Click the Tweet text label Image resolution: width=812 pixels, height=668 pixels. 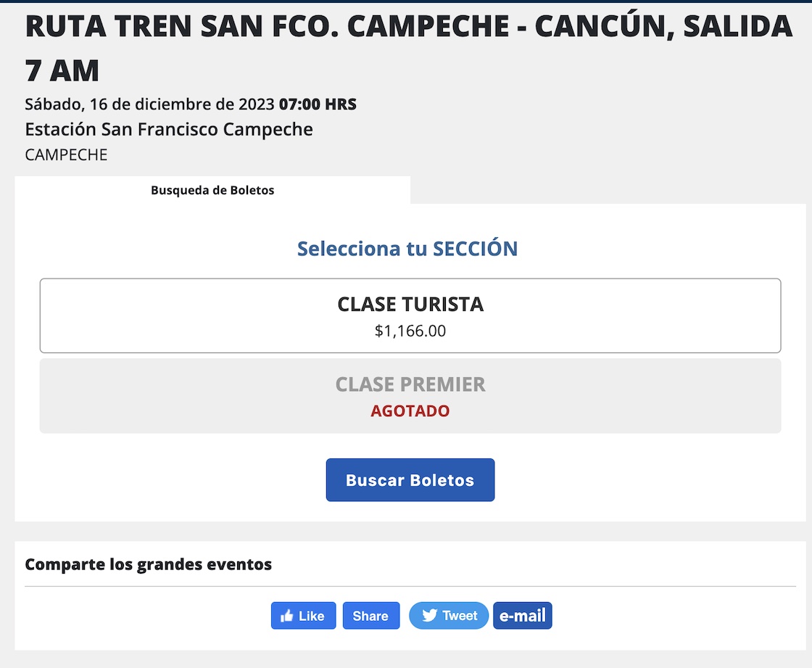coord(460,616)
